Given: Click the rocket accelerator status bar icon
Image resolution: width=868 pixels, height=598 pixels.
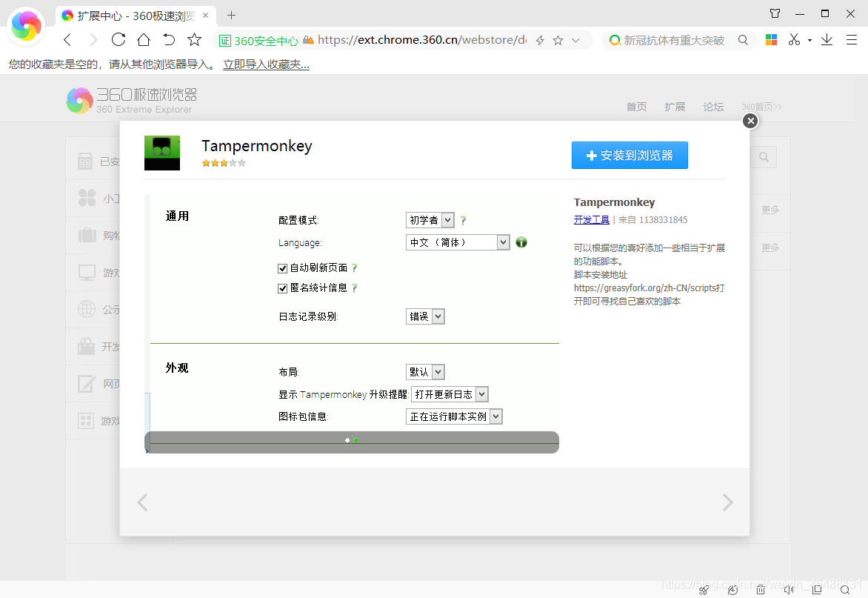Looking at the screenshot, I should [704, 591].
